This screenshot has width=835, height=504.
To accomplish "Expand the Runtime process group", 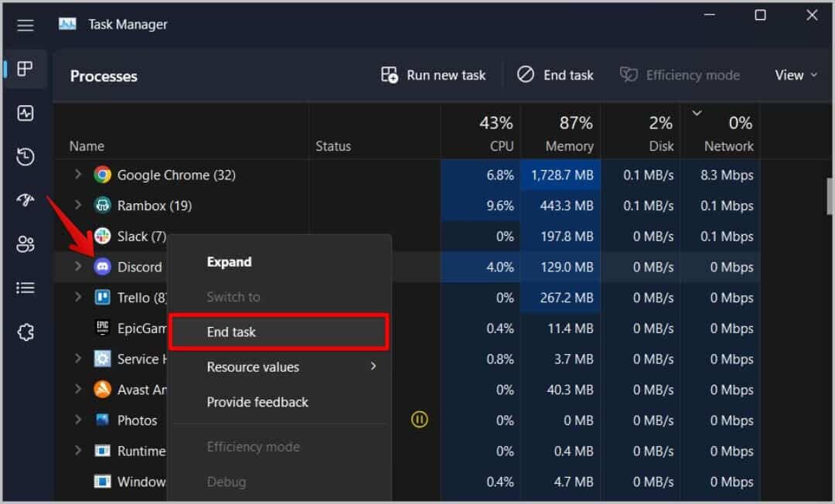I will click(x=78, y=450).
